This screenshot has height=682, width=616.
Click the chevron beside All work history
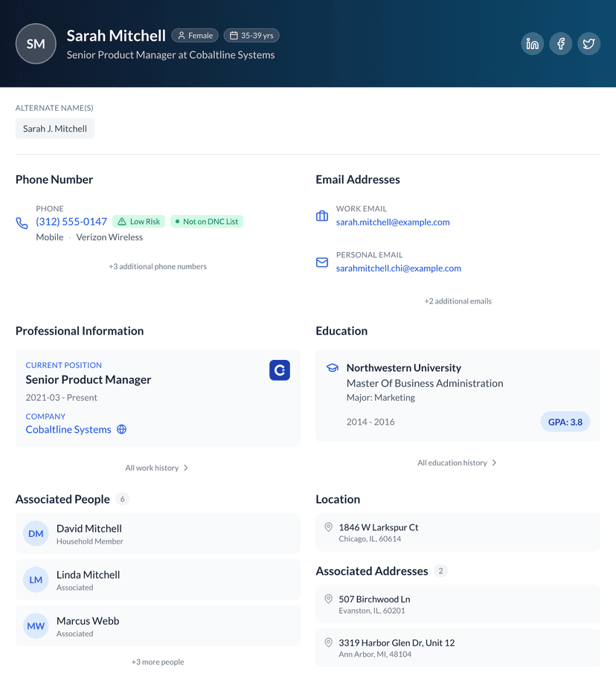pos(186,468)
